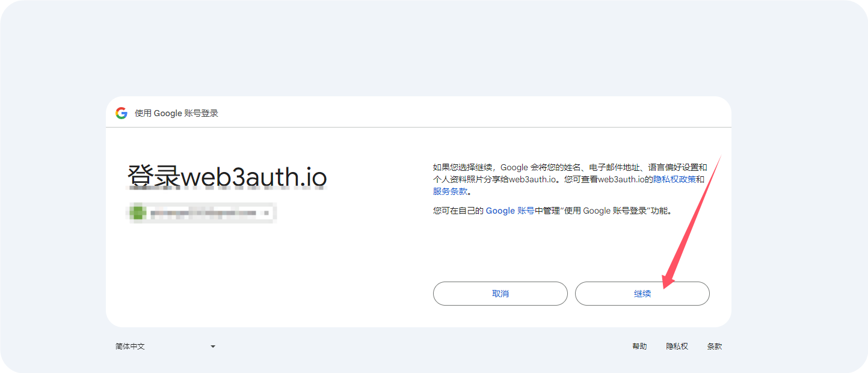This screenshot has height=373, width=868.
Task: Open the 隐私权政策 privacy policy link
Action: click(x=675, y=179)
